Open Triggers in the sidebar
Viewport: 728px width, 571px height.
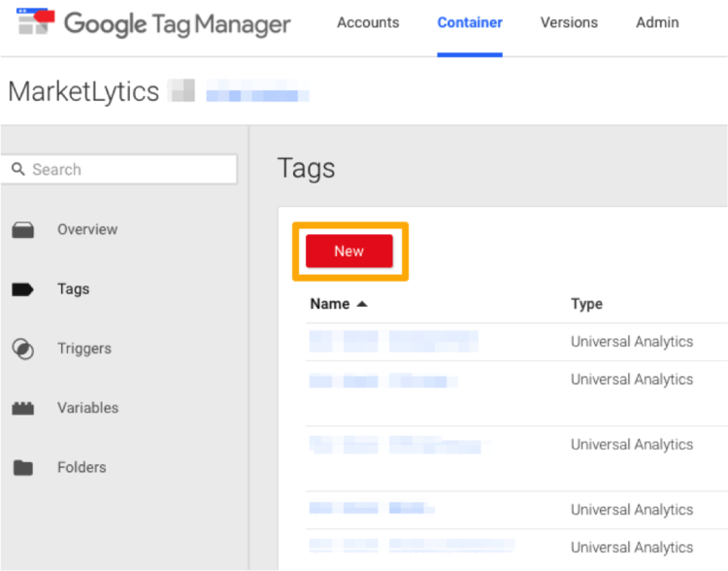[84, 349]
